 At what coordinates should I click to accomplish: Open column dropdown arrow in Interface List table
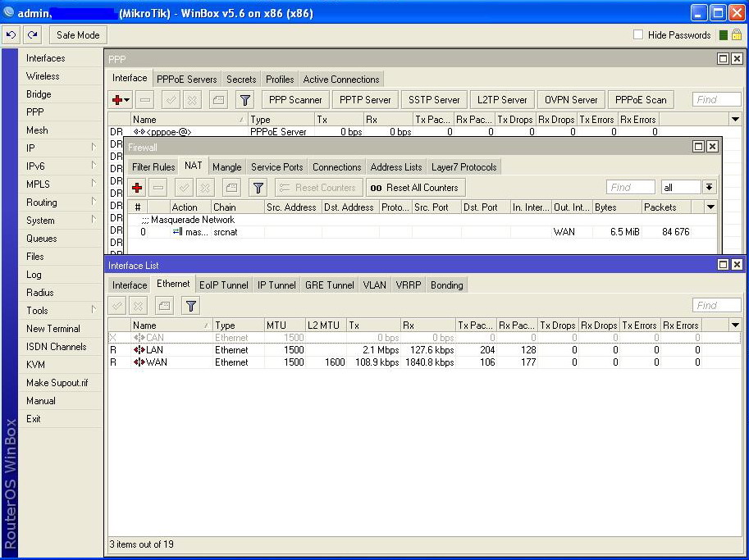[735, 326]
